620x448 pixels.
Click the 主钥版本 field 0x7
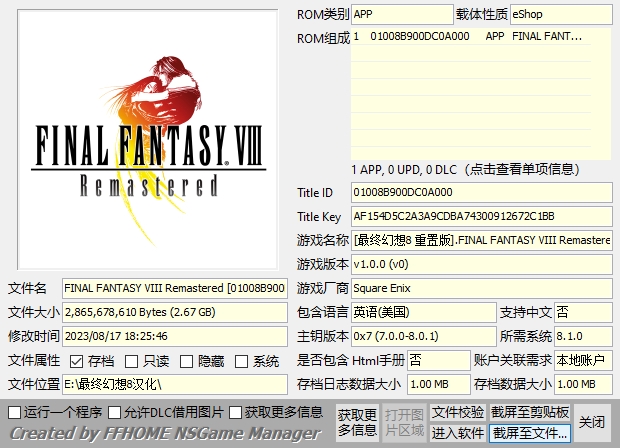(423, 336)
